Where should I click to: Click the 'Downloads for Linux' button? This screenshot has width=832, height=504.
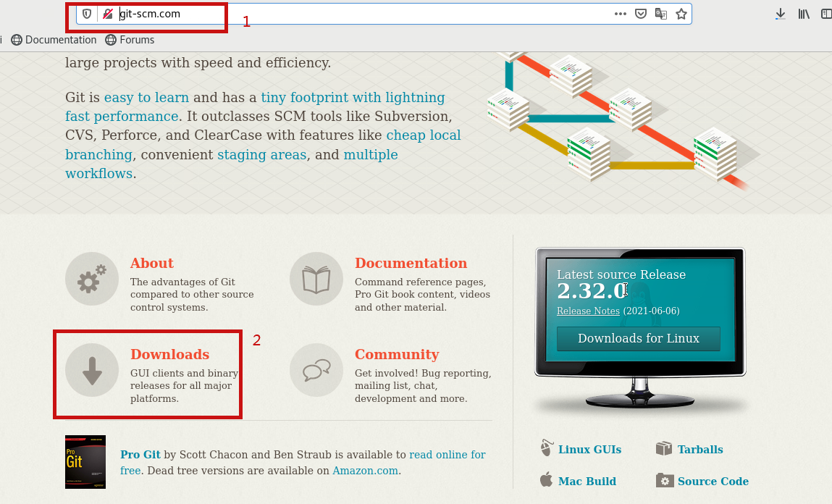point(639,338)
